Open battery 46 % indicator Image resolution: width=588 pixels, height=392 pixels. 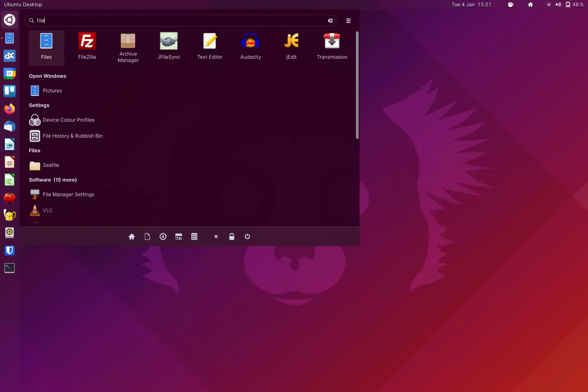pyautogui.click(x=575, y=5)
